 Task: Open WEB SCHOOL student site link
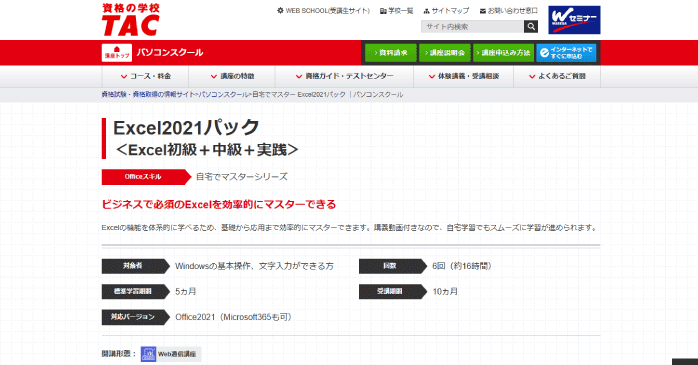(323, 11)
